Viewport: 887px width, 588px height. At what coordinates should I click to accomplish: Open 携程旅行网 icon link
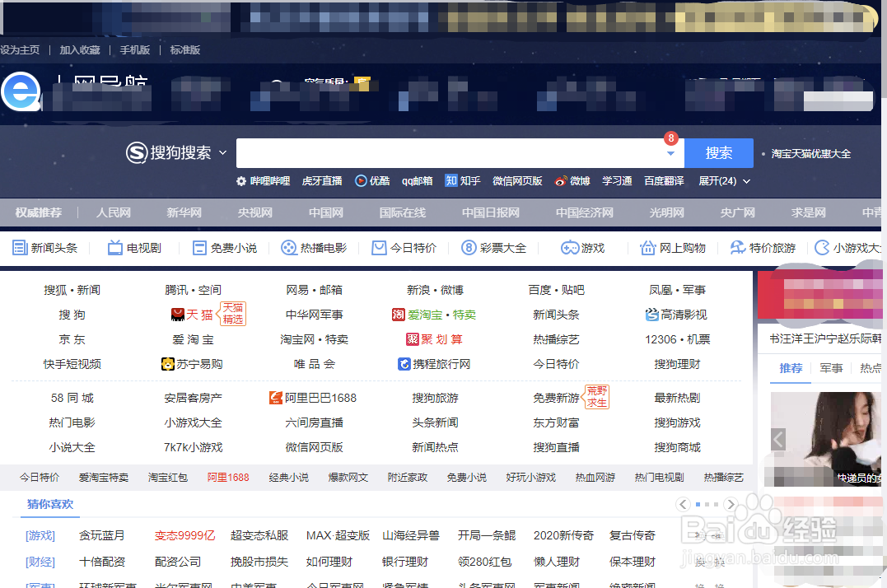[x=404, y=363]
